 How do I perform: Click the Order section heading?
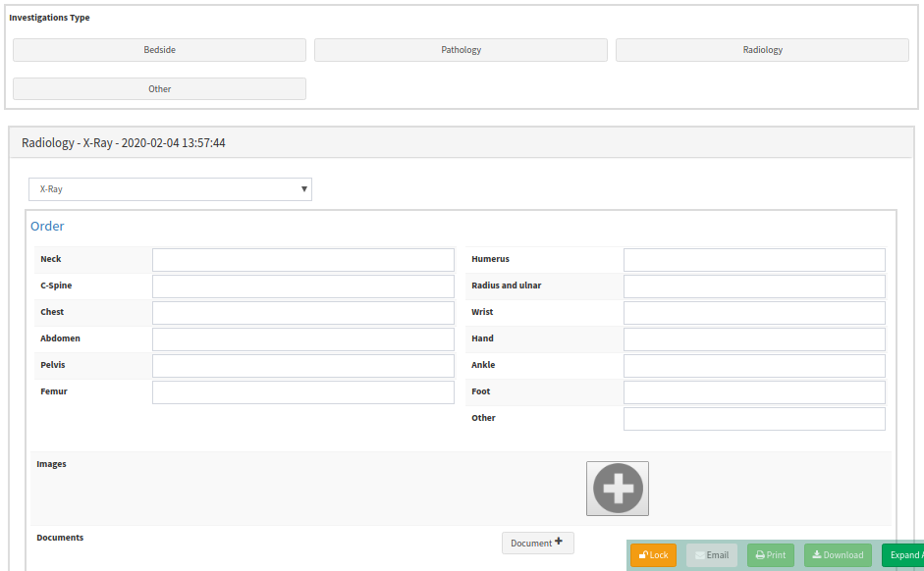pos(47,227)
